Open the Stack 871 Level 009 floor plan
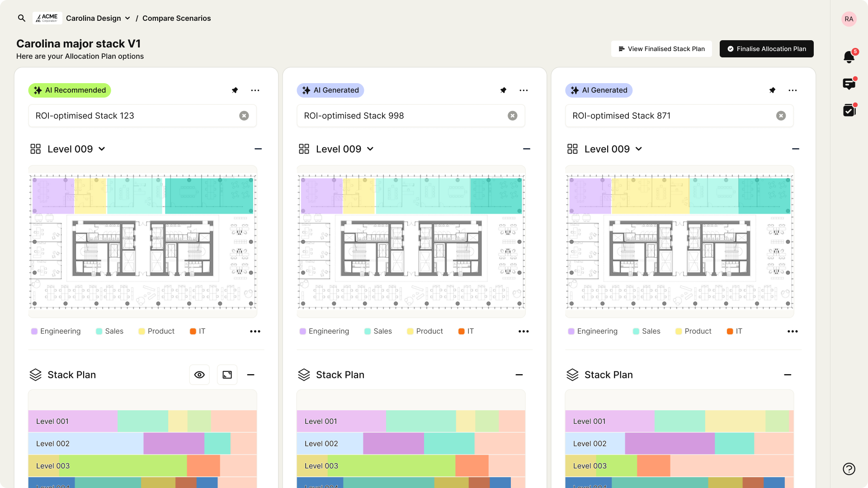 pyautogui.click(x=679, y=242)
